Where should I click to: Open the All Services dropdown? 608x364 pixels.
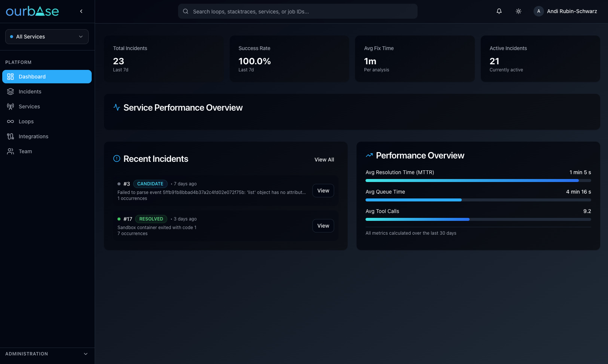(47, 36)
